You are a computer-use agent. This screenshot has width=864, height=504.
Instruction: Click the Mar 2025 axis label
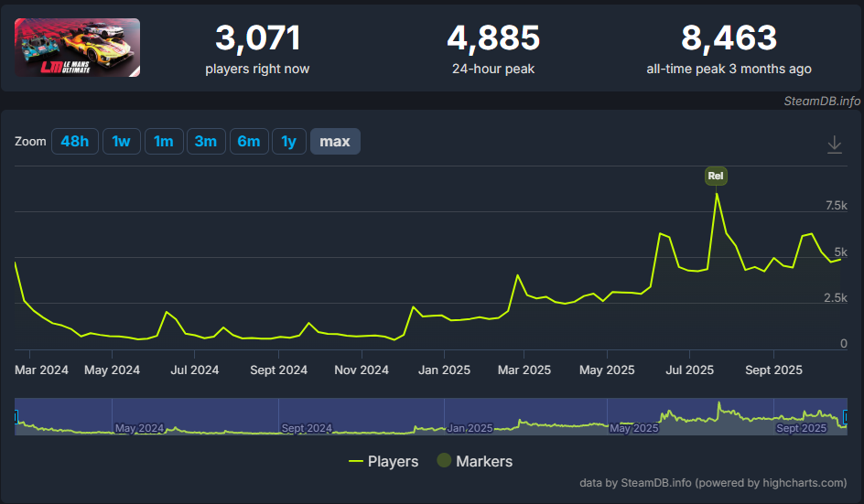pyautogui.click(x=524, y=370)
